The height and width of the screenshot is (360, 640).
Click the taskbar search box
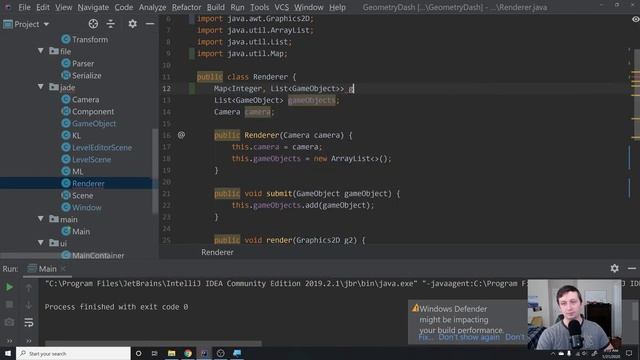pyautogui.click(x=73, y=353)
